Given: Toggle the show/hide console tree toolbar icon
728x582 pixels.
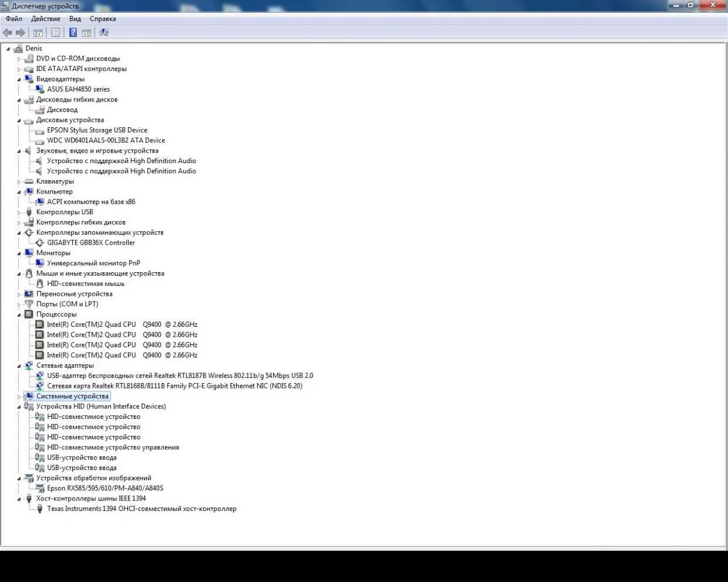Looking at the screenshot, I should coord(38,33).
